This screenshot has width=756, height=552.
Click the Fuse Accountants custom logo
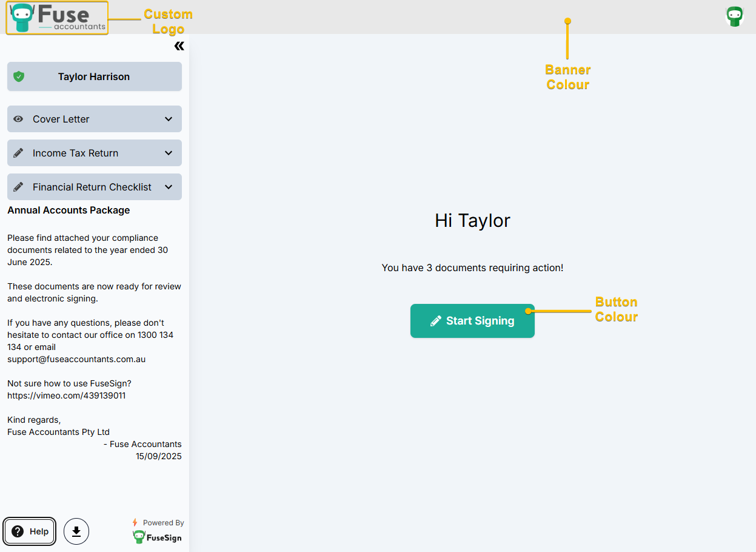tap(58, 18)
